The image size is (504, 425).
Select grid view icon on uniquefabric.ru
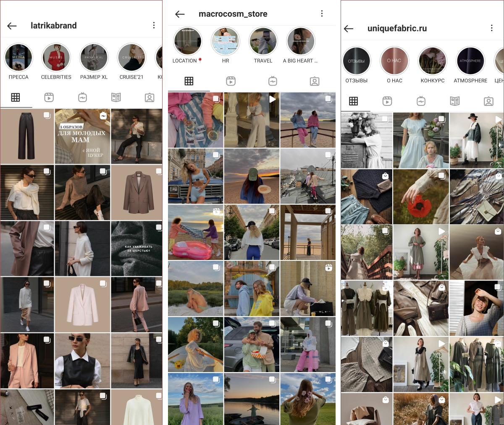tap(354, 101)
